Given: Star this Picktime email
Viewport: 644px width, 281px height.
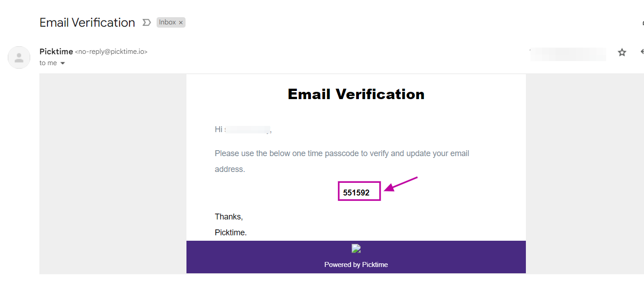Looking at the screenshot, I should tap(622, 52).
